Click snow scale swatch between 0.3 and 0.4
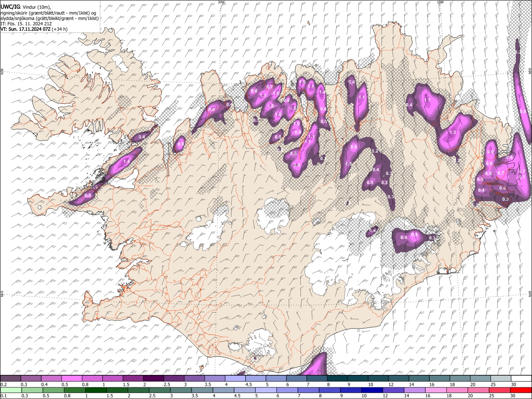532x399 pixels. [x=31, y=378]
